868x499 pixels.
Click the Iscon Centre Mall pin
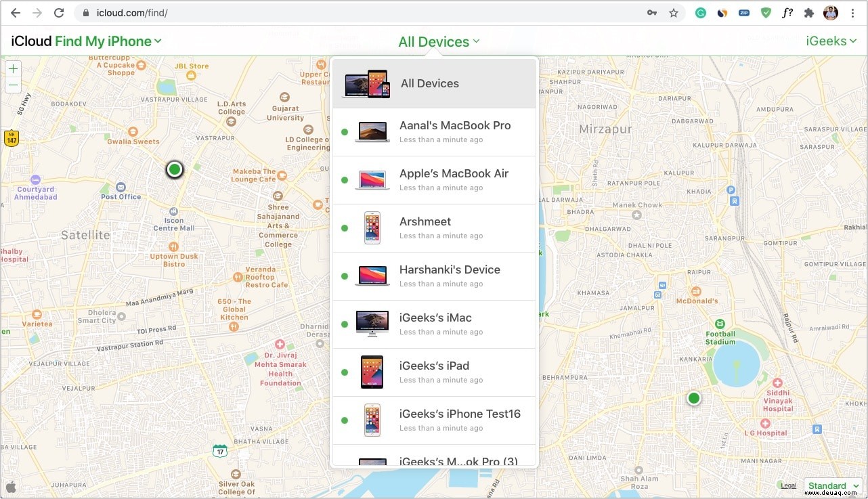coord(173,212)
